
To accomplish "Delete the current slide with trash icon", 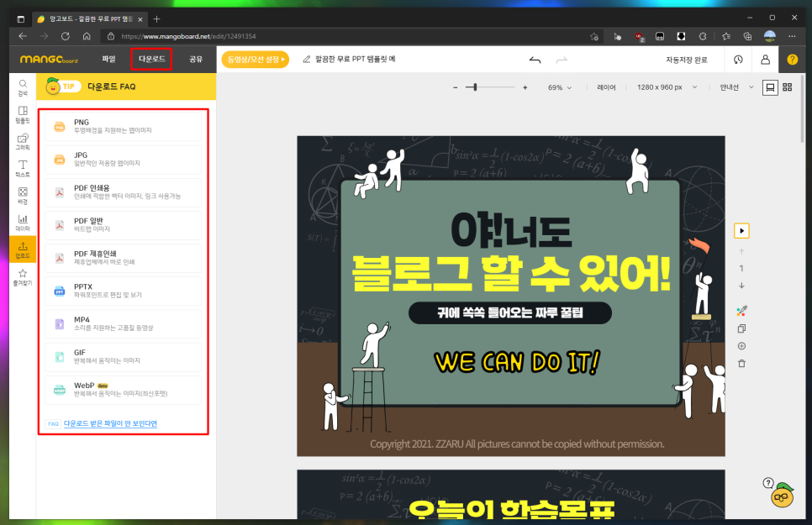I will point(741,364).
